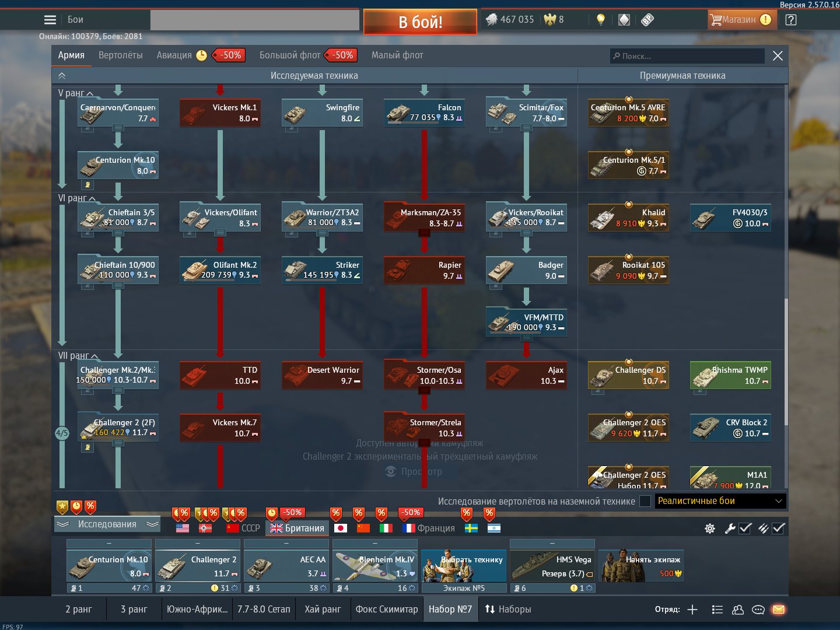
Task: Close the research tree with X
Action: 778,55
